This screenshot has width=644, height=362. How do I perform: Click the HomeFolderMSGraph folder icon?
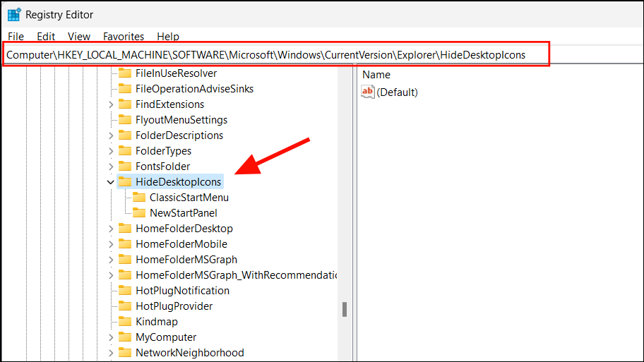[125, 260]
